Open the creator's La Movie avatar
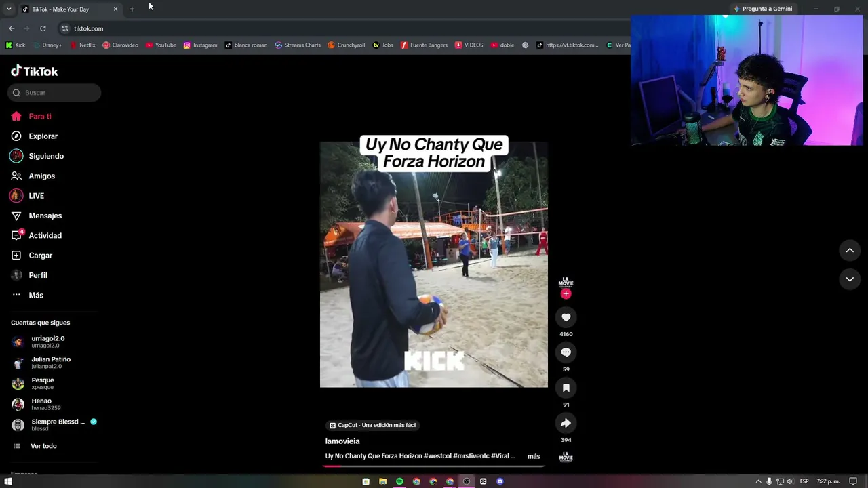 (x=566, y=281)
